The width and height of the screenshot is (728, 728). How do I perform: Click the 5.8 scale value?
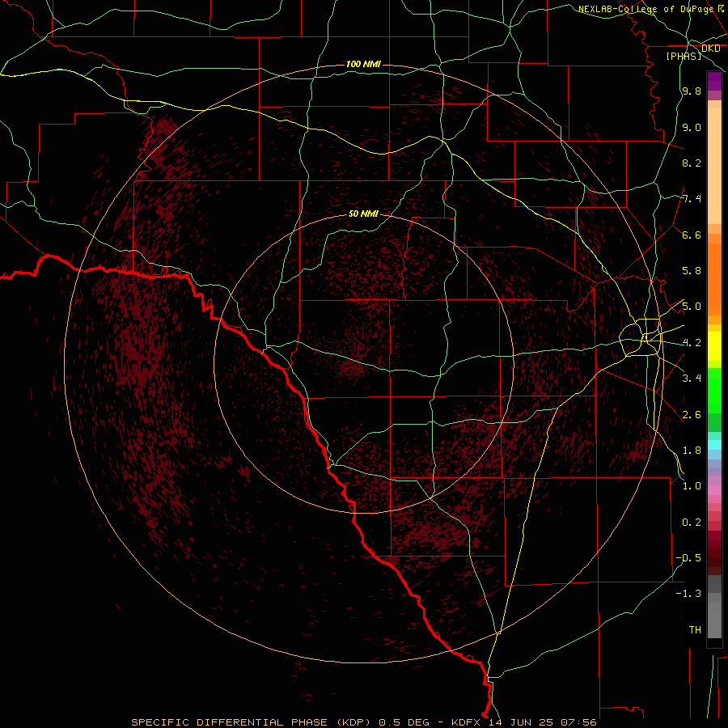click(692, 271)
